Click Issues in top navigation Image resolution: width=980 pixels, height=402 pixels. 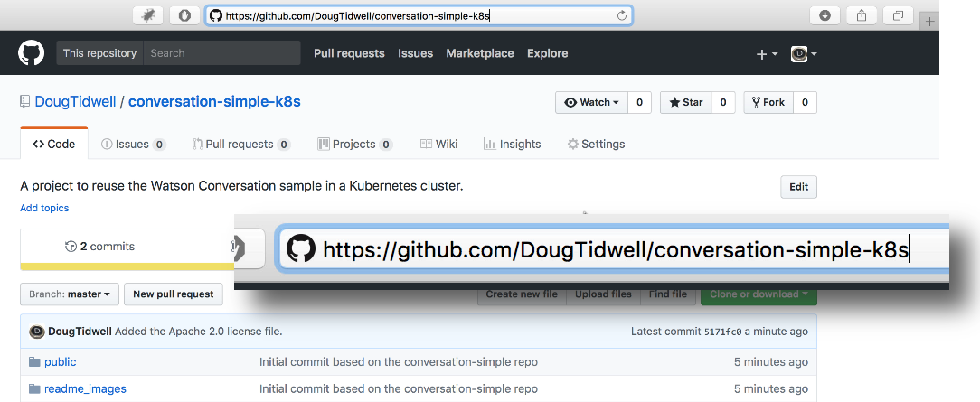tap(416, 53)
